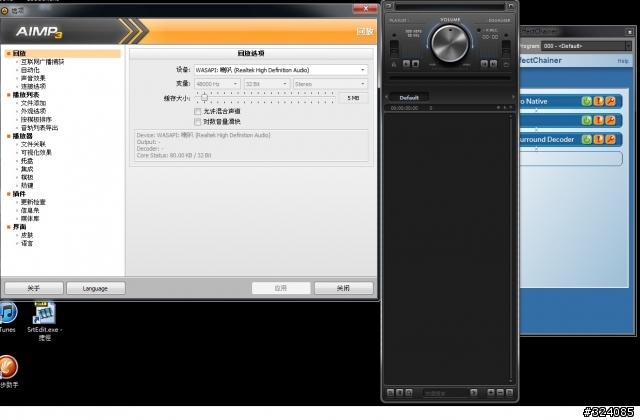Open the 文件添加 settings page
Viewport: 640px width, 420px height.
pyautogui.click(x=33, y=103)
